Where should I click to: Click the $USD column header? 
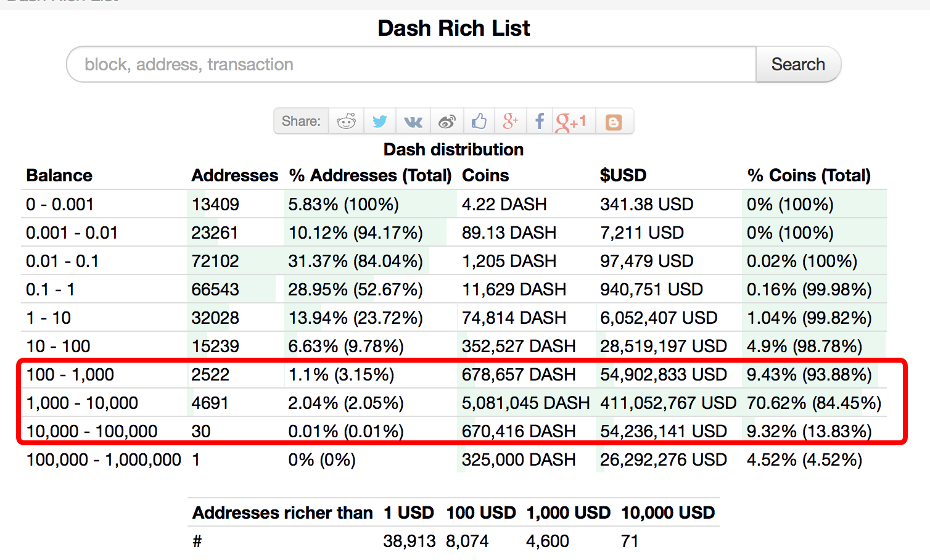[623, 176]
